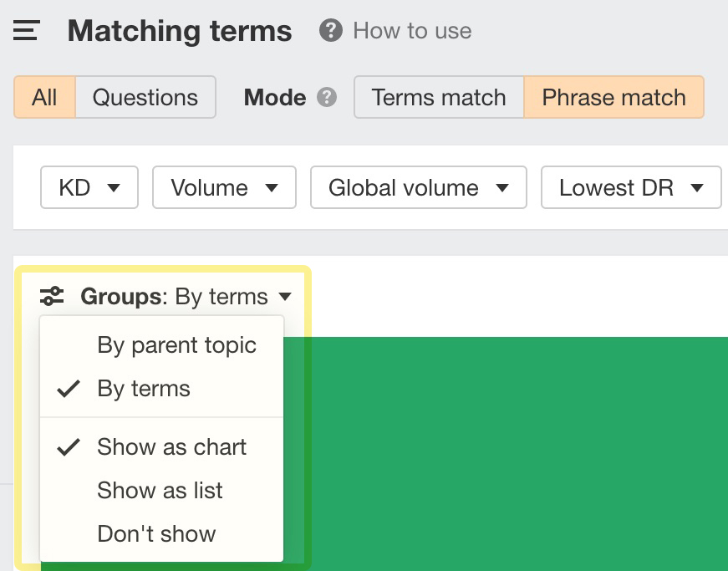Enable Phrase match mode
The height and width of the screenshot is (571, 728).
613,97
